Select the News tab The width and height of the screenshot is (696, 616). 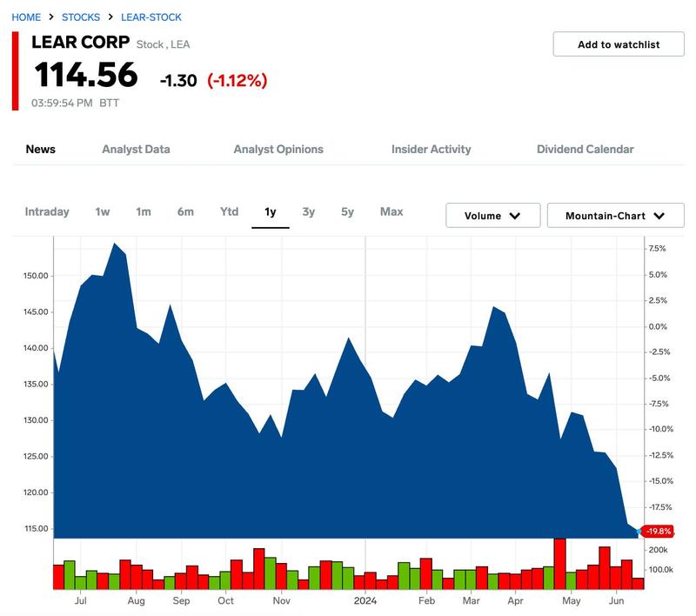point(40,149)
